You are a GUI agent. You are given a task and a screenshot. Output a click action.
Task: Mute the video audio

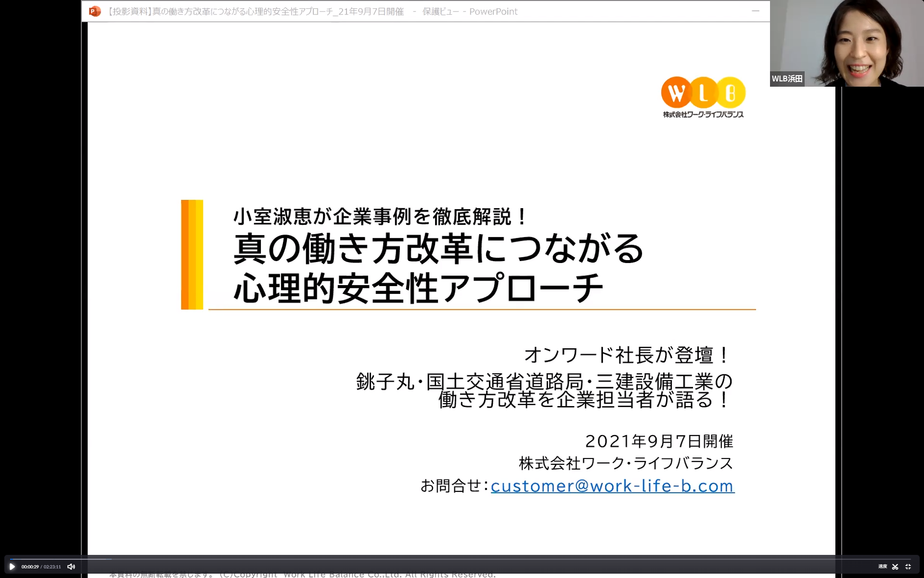[x=71, y=566]
